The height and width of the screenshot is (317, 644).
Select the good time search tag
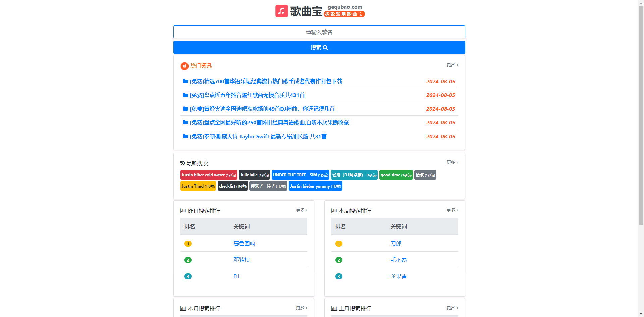click(x=396, y=175)
